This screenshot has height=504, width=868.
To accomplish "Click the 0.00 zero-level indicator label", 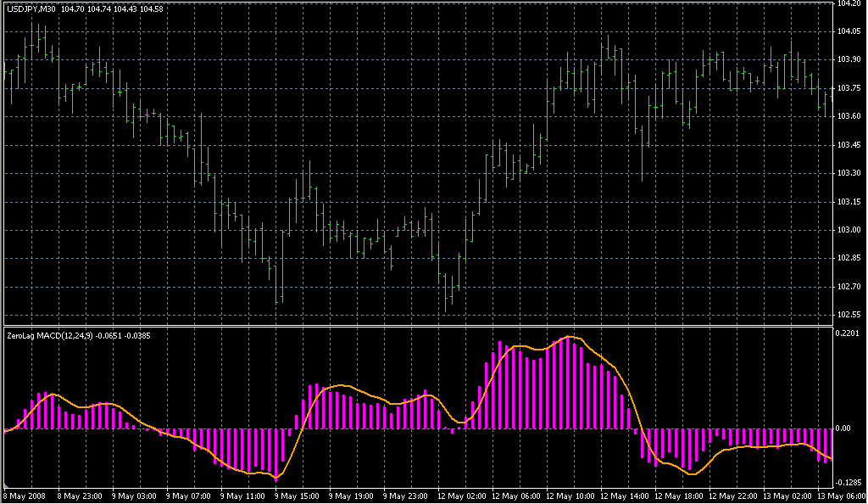I will [844, 428].
